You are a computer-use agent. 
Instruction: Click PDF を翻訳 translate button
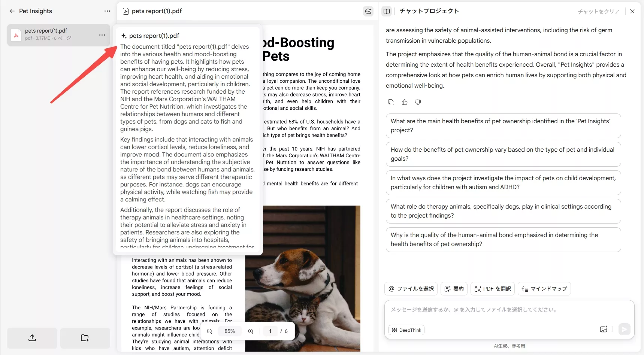click(493, 289)
